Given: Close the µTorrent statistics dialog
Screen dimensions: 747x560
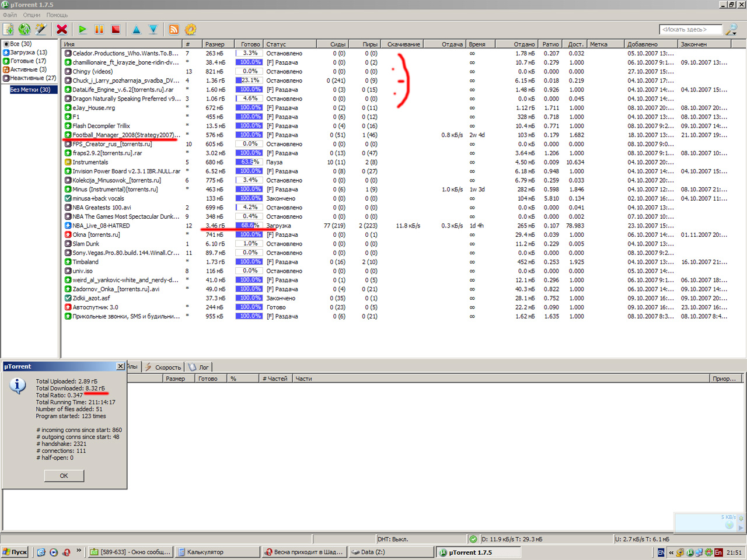Looking at the screenshot, I should point(120,366).
